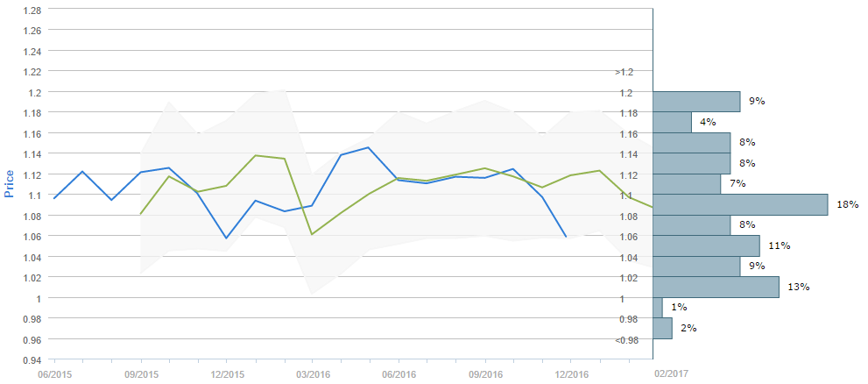Select the "<0.98" bin label
868x384 pixels.
626,340
